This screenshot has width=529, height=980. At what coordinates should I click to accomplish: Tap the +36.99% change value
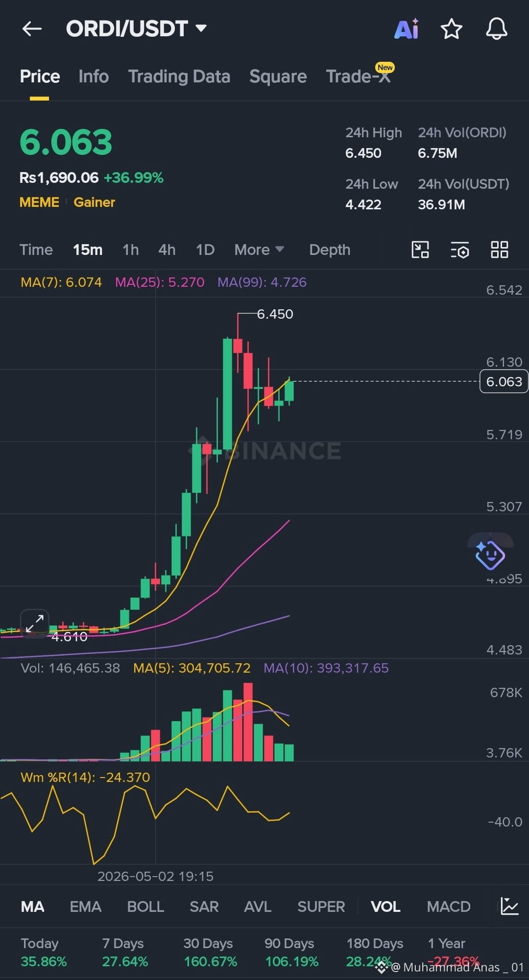pyautogui.click(x=134, y=177)
